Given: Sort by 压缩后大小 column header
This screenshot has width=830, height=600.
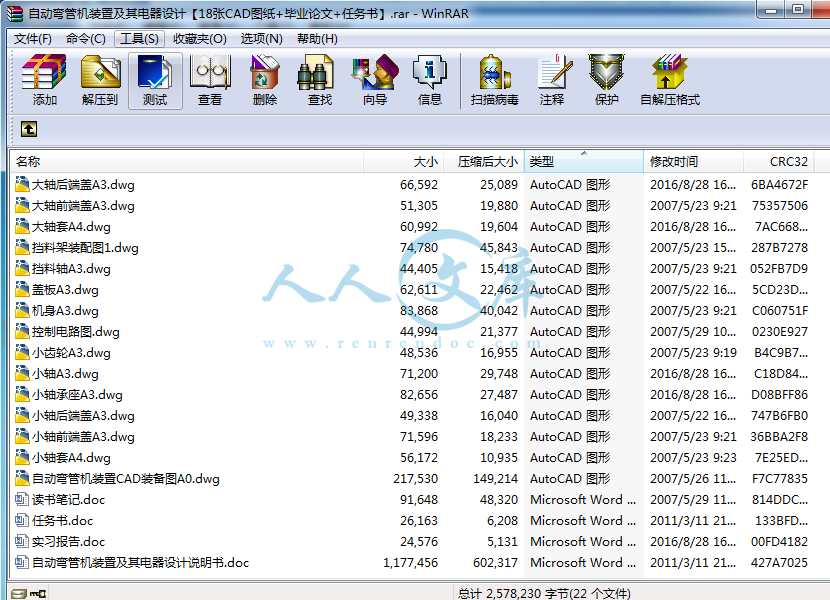Looking at the screenshot, I should point(484,162).
